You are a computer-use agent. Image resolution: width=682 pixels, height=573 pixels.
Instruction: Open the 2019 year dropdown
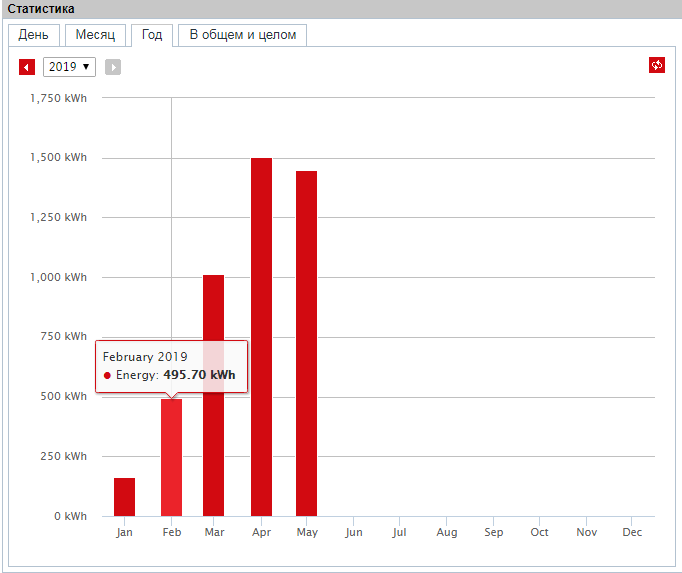click(69, 67)
